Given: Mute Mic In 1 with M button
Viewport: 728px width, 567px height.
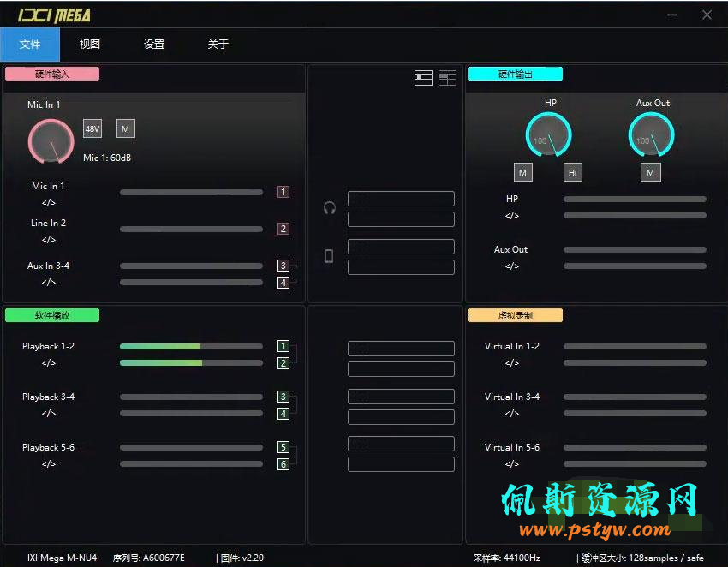Looking at the screenshot, I should 126,128.
